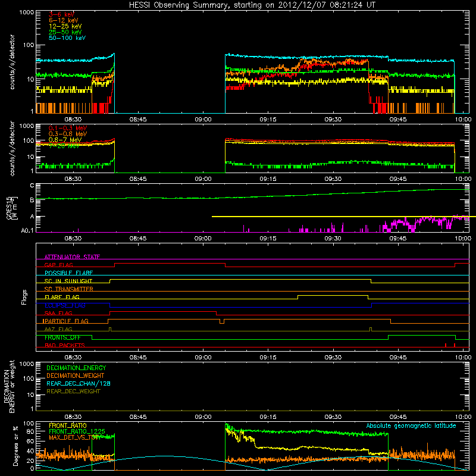This screenshot has width=476, height=476.
Task: Click the 09:15 tick label under GOES15 panel
Action: coord(268,239)
